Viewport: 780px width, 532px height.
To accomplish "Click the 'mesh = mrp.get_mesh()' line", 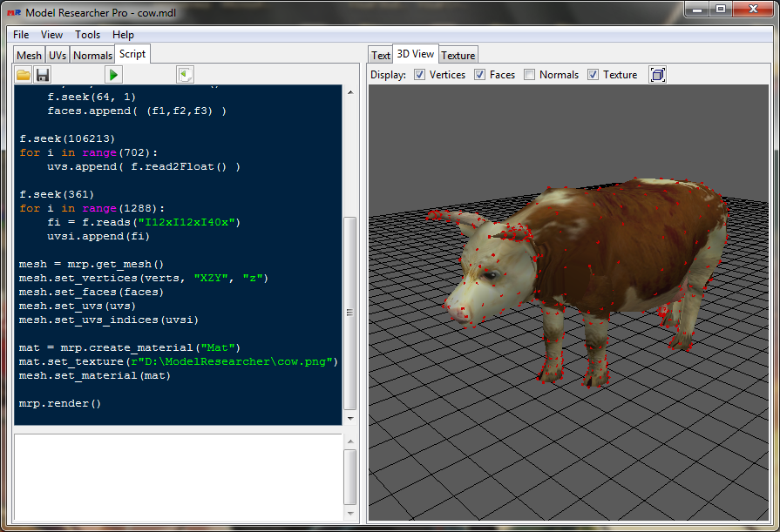I will 91,265.
